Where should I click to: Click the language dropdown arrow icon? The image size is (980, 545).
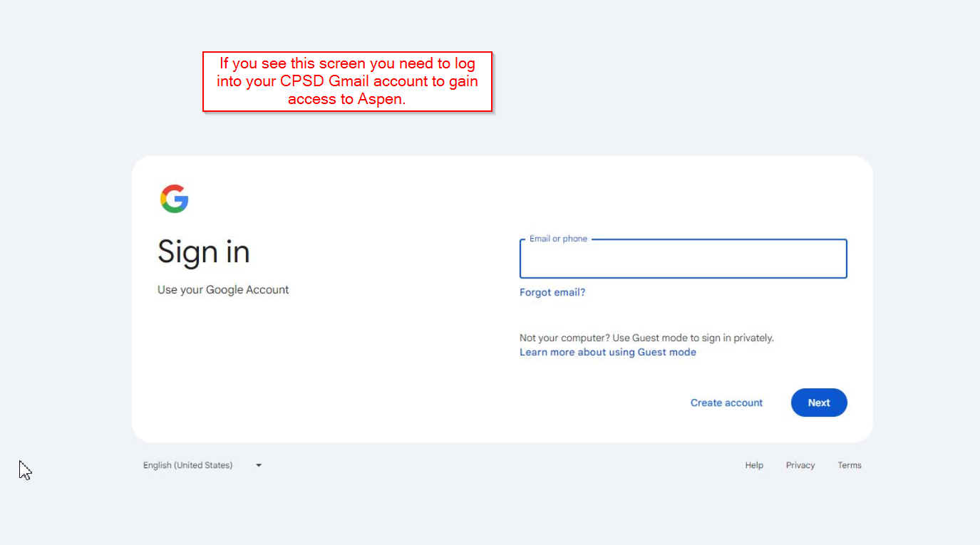tap(259, 465)
